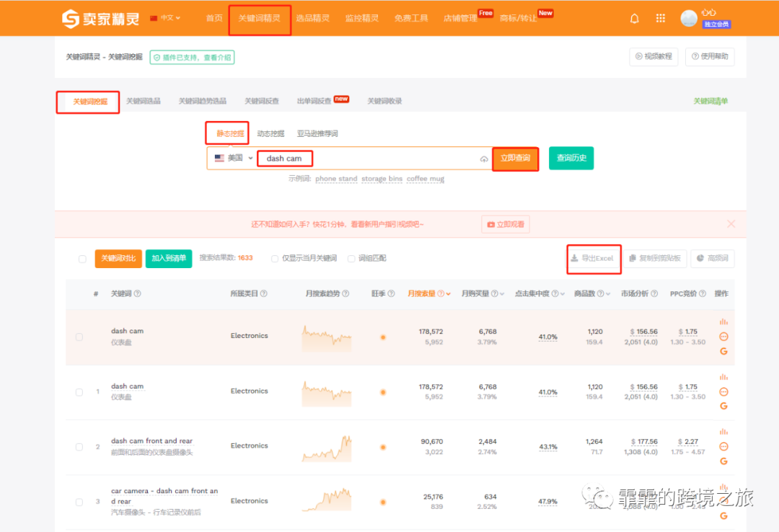Image resolution: width=779 pixels, height=532 pixels.
Task: Open Google icon for dash cam front and rear
Action: tap(723, 461)
